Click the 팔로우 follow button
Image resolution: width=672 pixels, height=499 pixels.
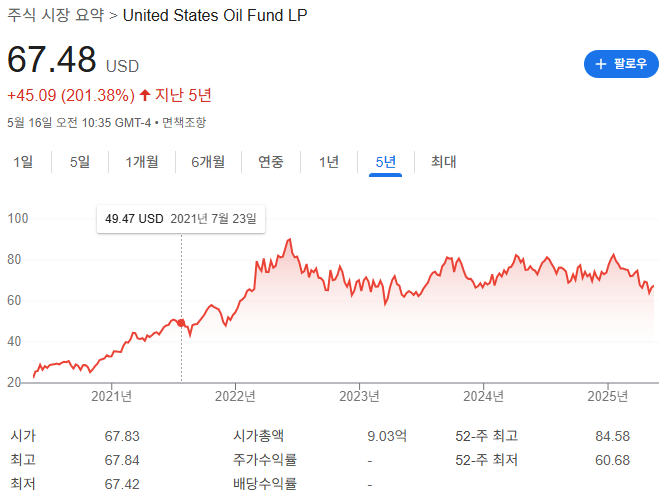(x=621, y=64)
